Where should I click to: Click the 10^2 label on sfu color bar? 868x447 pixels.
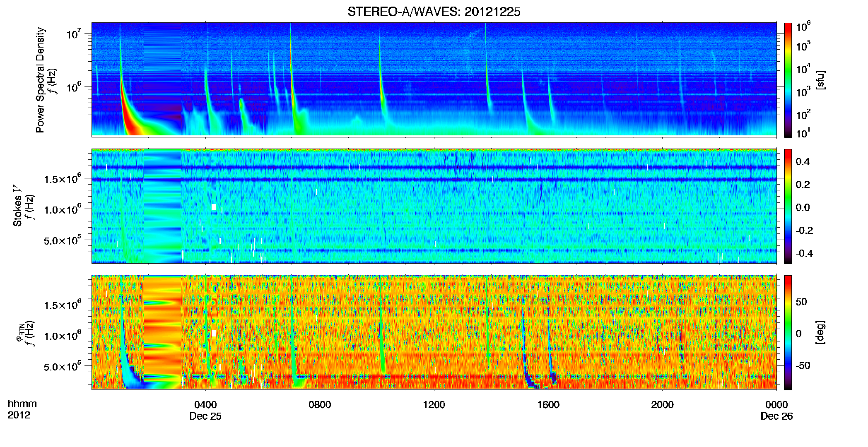click(x=803, y=114)
